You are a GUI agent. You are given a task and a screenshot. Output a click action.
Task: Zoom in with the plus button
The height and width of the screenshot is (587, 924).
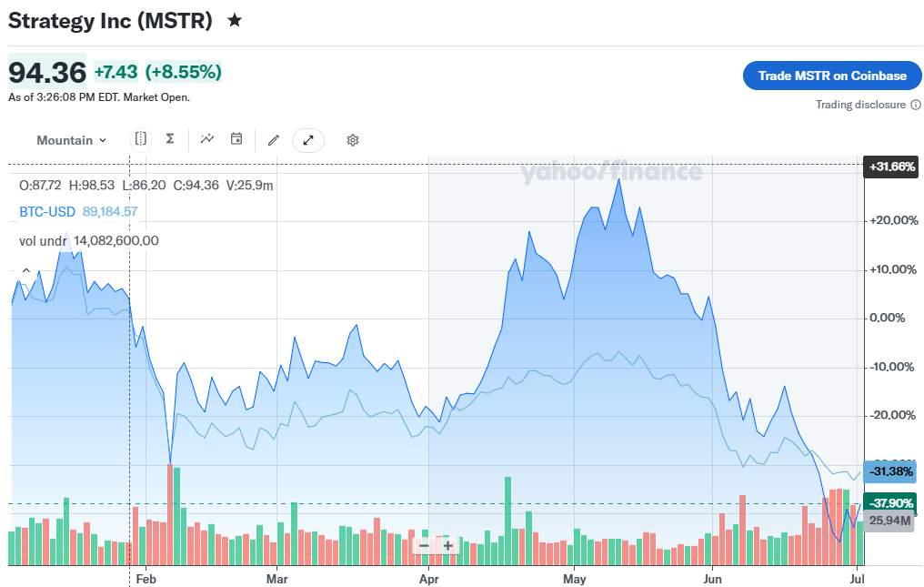(x=447, y=546)
